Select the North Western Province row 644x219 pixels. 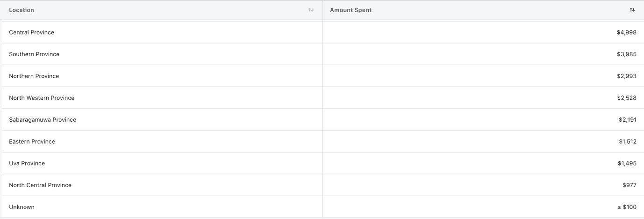pyautogui.click(x=323, y=98)
